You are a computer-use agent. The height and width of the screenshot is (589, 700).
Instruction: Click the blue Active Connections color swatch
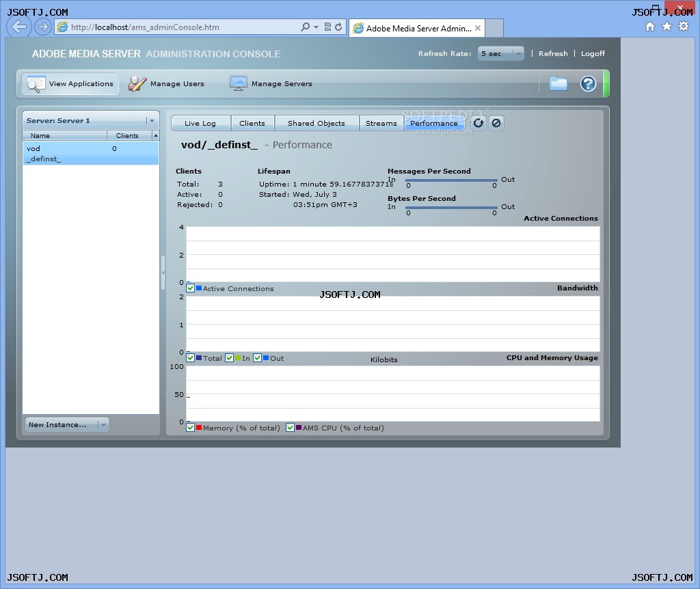(199, 288)
